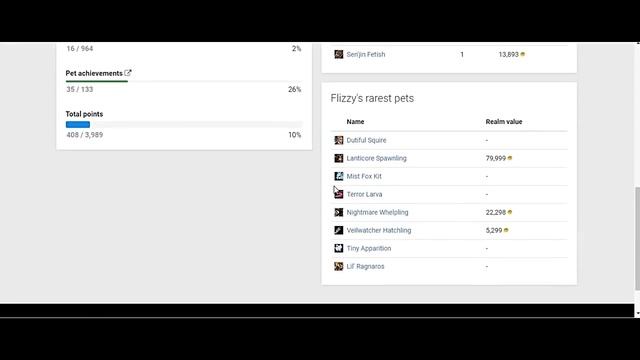This screenshot has width=640, height=360.
Task: Open the Sen'jin Fetish pet link
Action: (366, 54)
